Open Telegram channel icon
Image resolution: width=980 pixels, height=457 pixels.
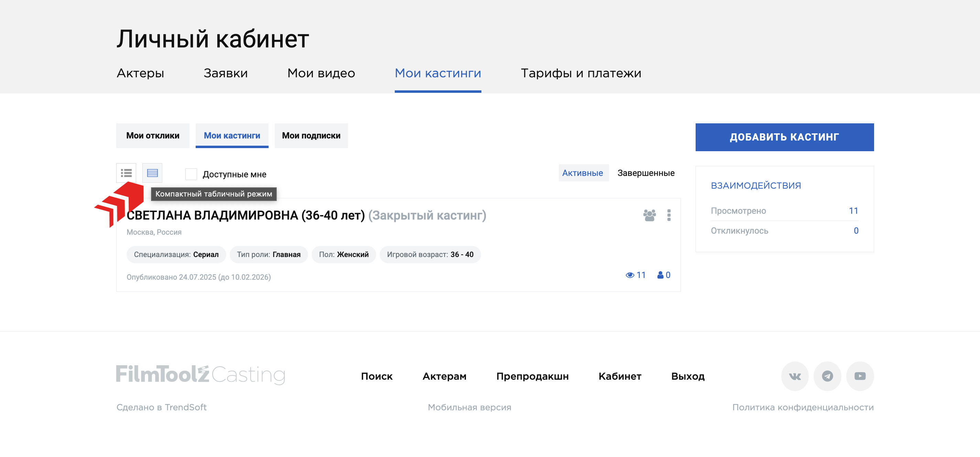pos(827,376)
